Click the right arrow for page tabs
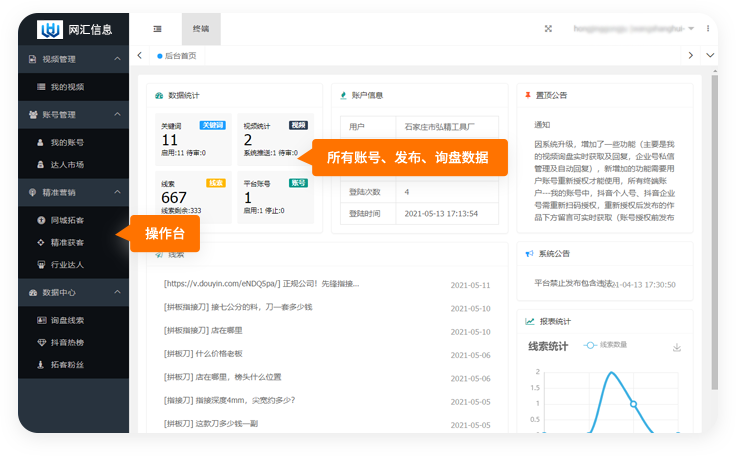Screen dimensions: 736x456 pyautogui.click(x=690, y=55)
